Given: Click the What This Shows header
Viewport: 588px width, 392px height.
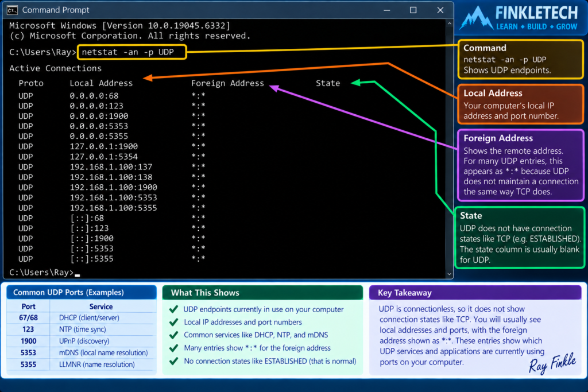Looking at the screenshot, I should (262, 293).
